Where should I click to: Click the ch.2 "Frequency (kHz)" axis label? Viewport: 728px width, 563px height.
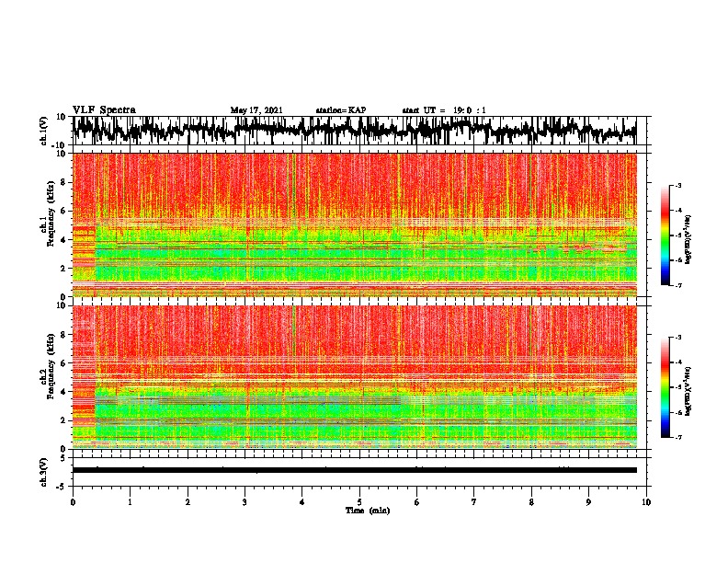point(50,366)
